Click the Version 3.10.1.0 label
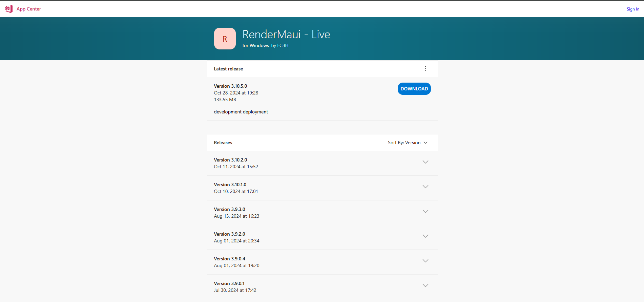The height and width of the screenshot is (302, 644). 230,185
